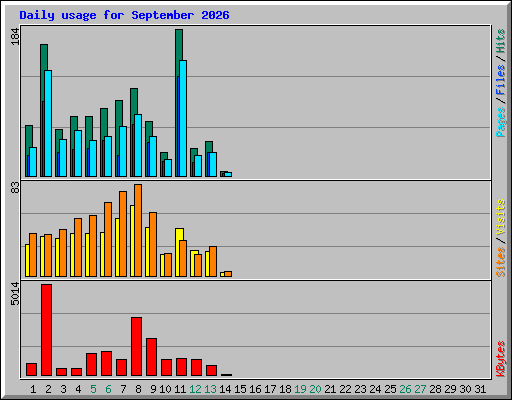512x400 pixels.
Task: Click green weekend day label 13
Action: tap(210, 389)
